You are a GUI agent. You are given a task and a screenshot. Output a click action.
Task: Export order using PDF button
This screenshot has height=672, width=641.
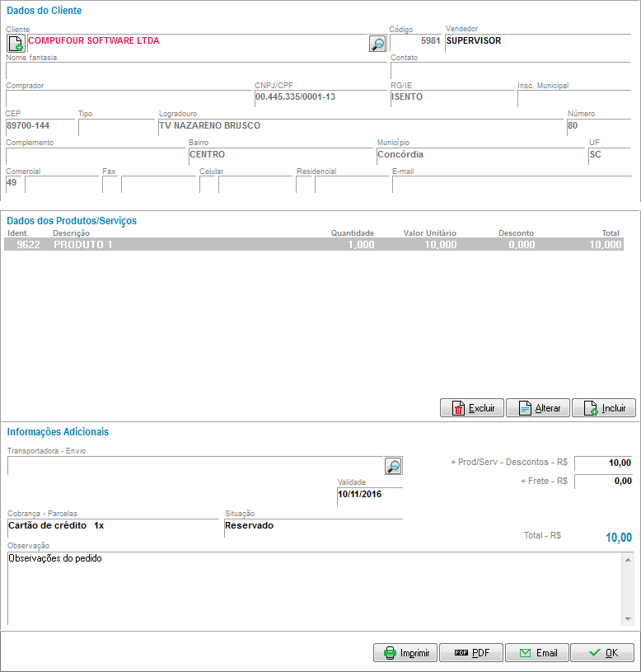[x=471, y=653]
